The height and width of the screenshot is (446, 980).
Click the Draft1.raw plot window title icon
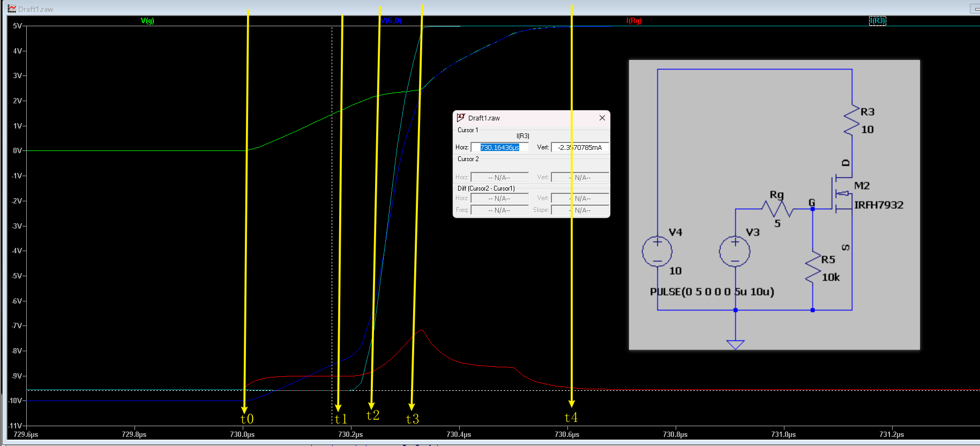(x=12, y=9)
